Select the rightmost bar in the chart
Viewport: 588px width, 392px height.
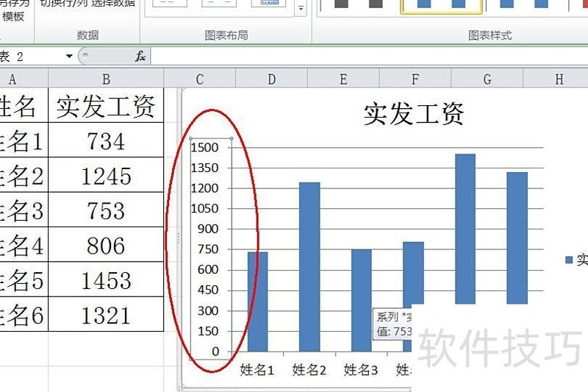tap(517, 238)
